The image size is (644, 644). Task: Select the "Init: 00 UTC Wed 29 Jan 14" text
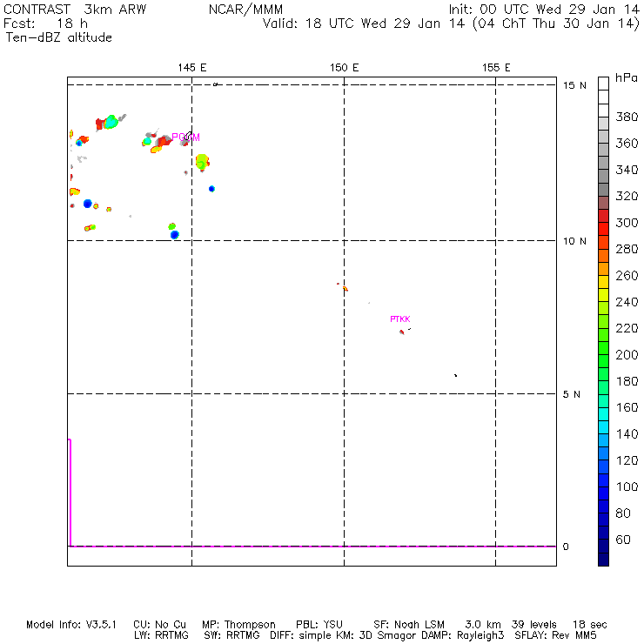[543, 10]
